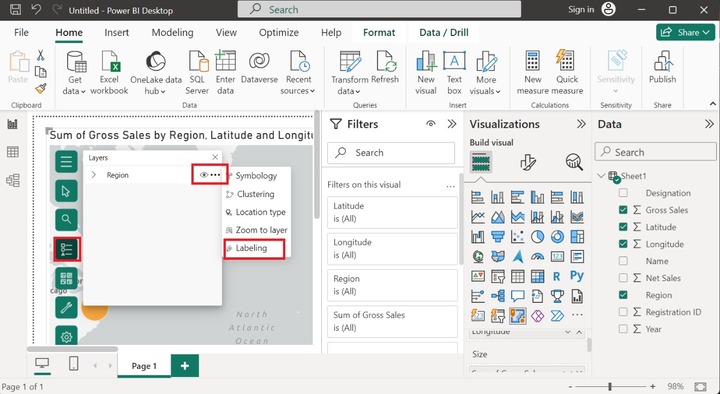This screenshot has width=720, height=394.
Task: Collapse the Data pane
Action: [x=709, y=124]
